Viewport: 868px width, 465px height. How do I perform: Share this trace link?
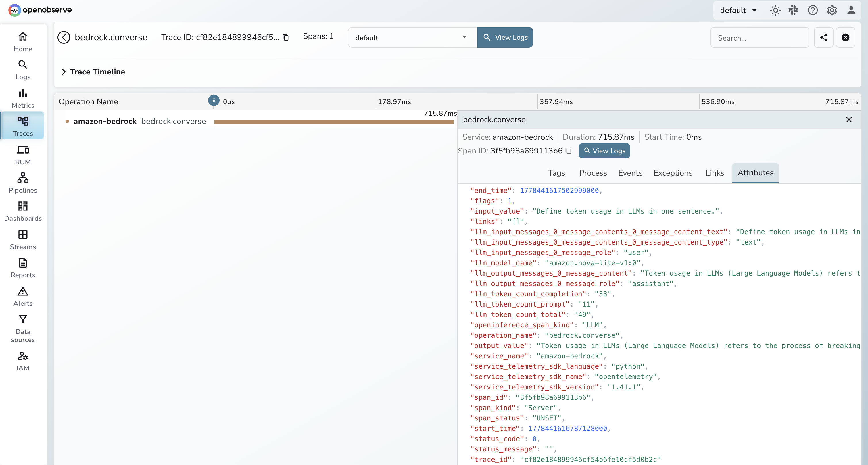click(823, 37)
